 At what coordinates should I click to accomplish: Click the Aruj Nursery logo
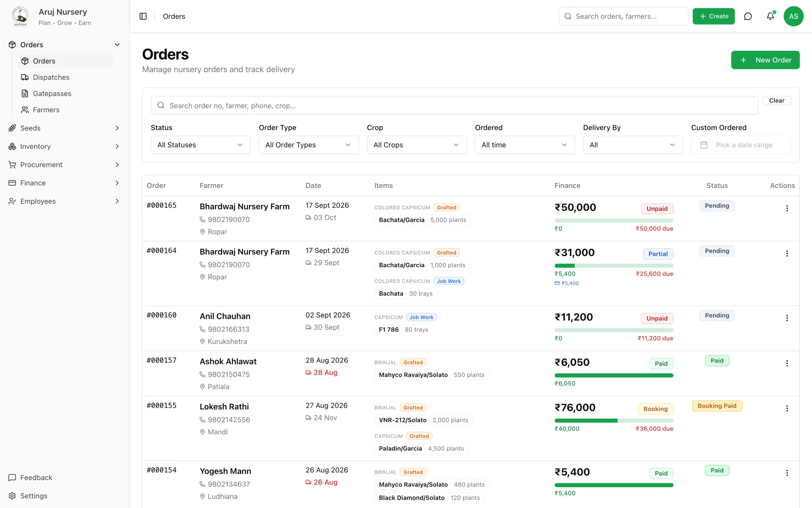pos(20,16)
